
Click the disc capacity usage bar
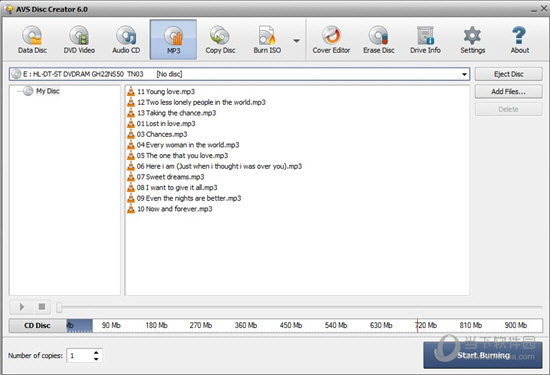[x=304, y=326]
